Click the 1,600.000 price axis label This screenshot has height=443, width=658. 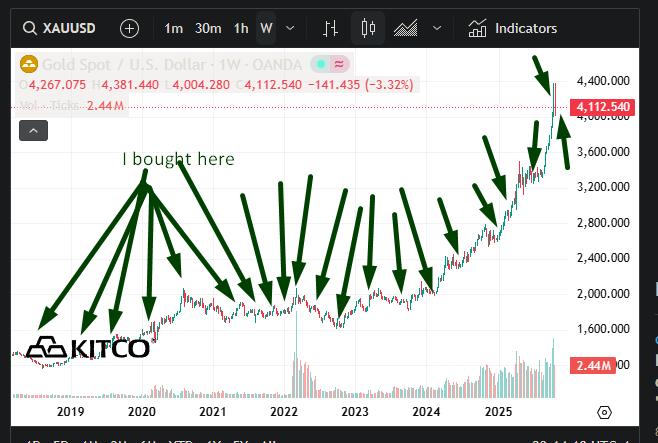[603, 329]
